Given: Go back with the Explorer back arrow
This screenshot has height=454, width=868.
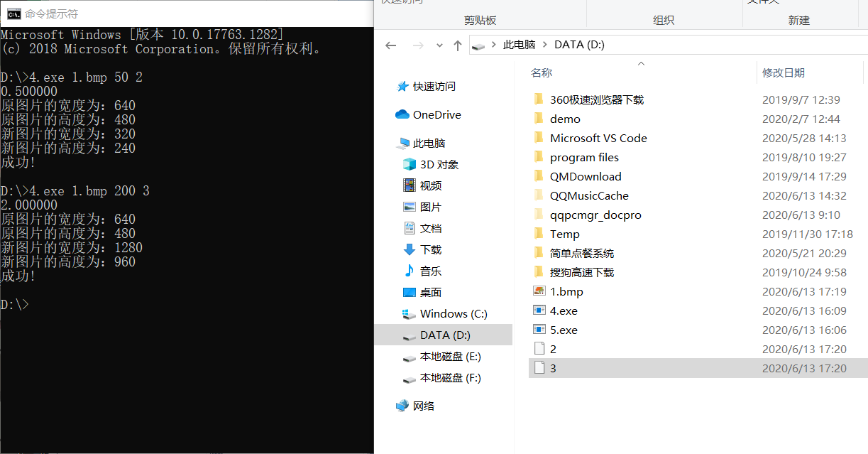Looking at the screenshot, I should click(390, 45).
